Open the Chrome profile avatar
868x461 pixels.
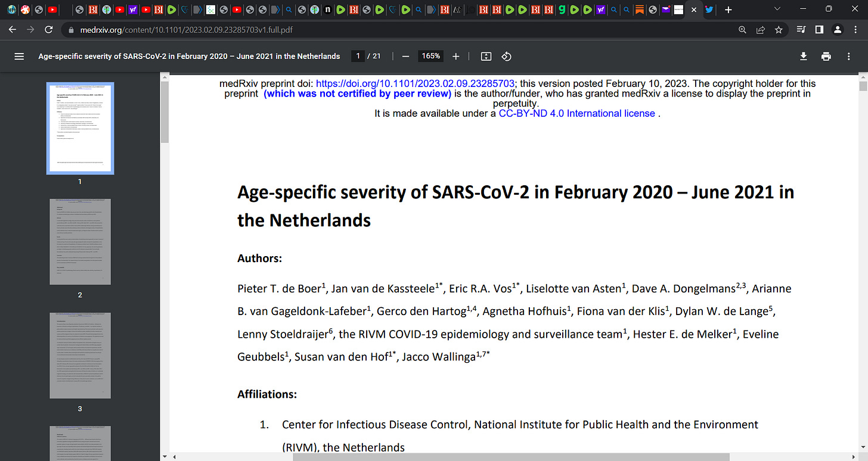837,30
